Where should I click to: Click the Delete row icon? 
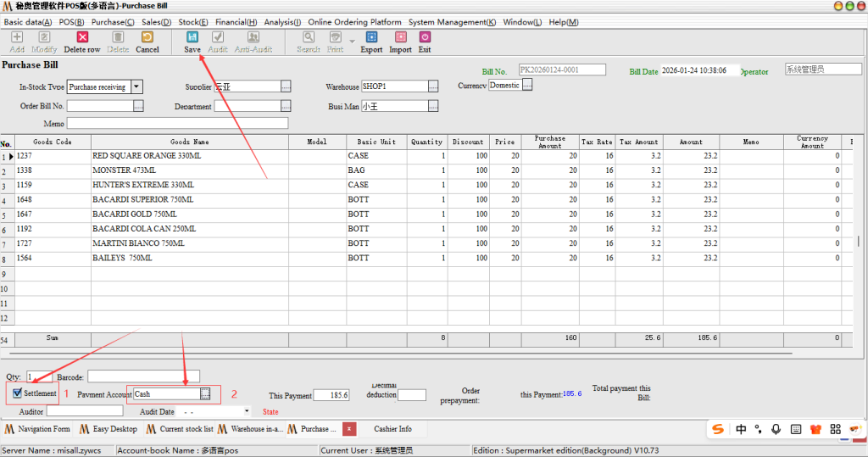pyautogui.click(x=82, y=38)
